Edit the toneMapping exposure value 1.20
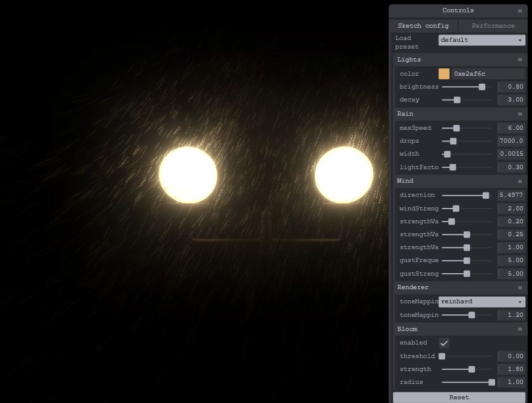Image resolution: width=532 pixels, height=403 pixels. (511, 315)
